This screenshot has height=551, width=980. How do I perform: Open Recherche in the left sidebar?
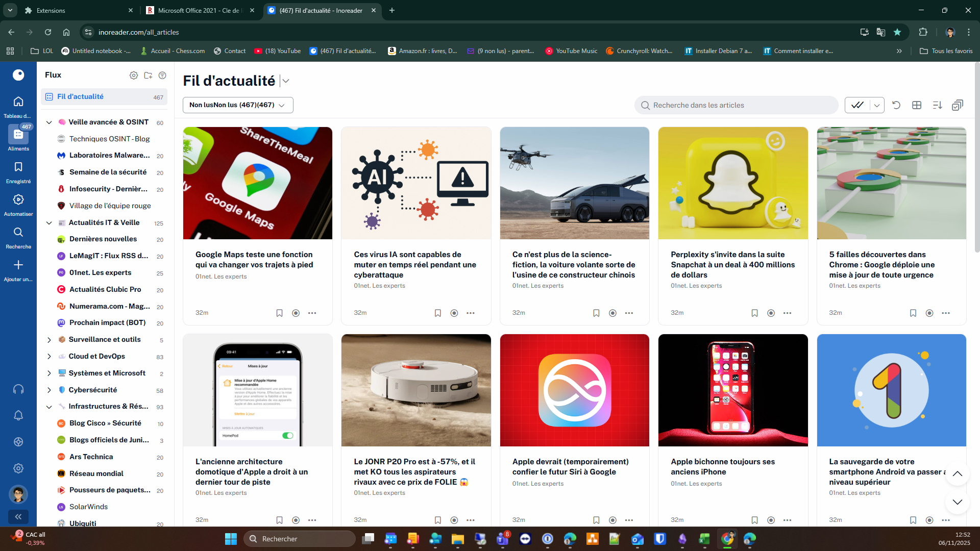[x=18, y=237]
